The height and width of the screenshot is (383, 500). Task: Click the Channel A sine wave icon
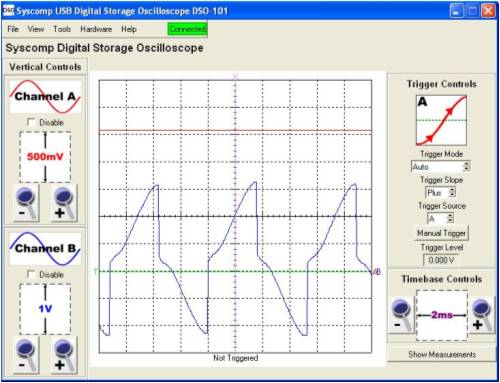coord(45,97)
